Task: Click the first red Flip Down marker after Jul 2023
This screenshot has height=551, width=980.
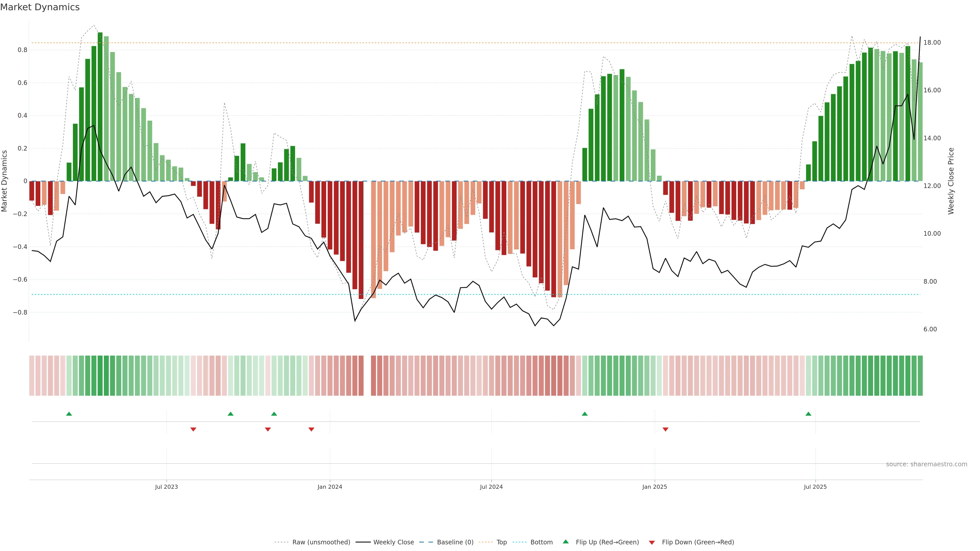Action: (x=193, y=429)
